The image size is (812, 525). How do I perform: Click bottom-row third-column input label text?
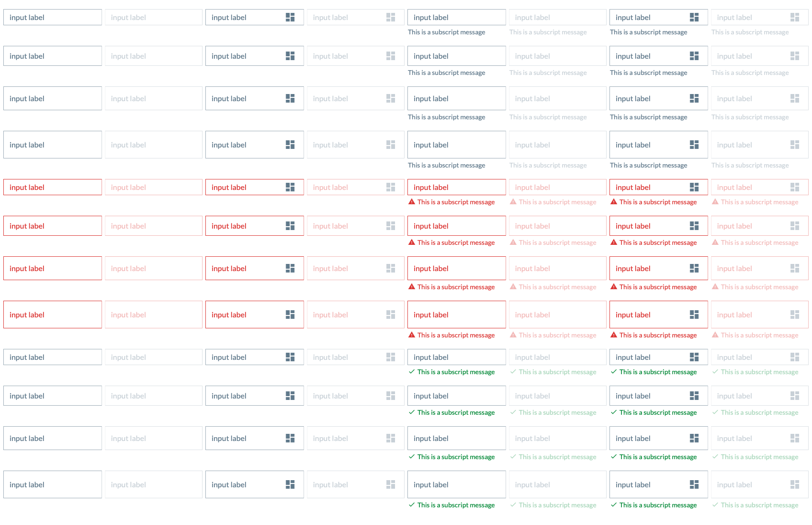229,484
